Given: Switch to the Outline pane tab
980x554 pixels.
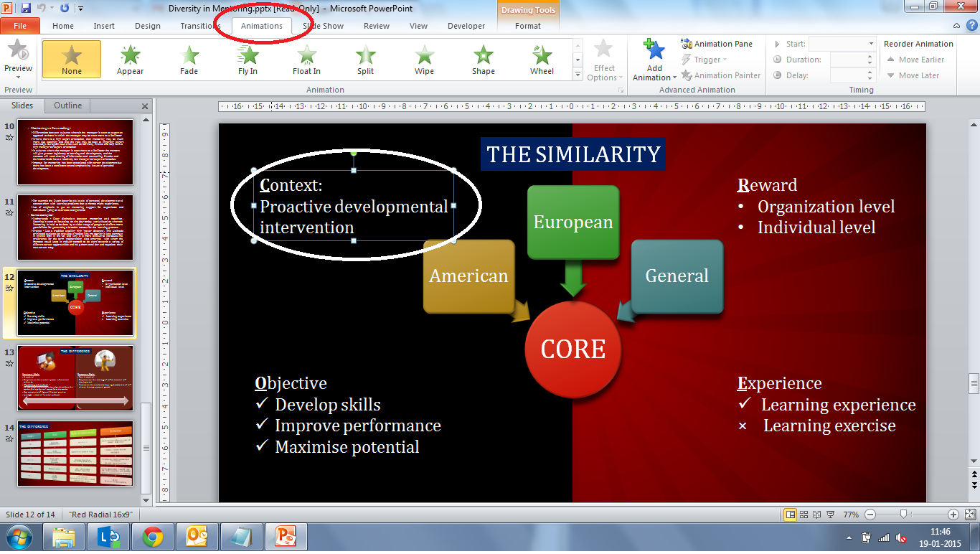Looking at the screenshot, I should click(68, 105).
